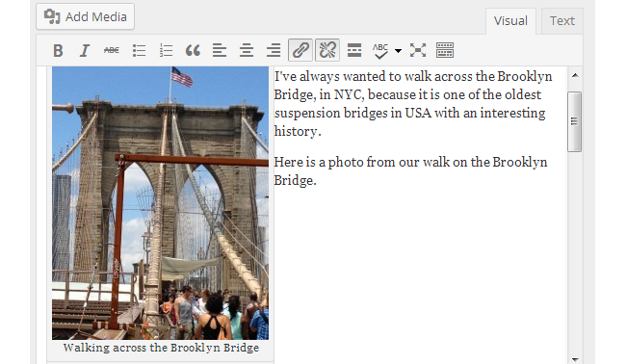Align text center
626x364 pixels.
coord(247,51)
